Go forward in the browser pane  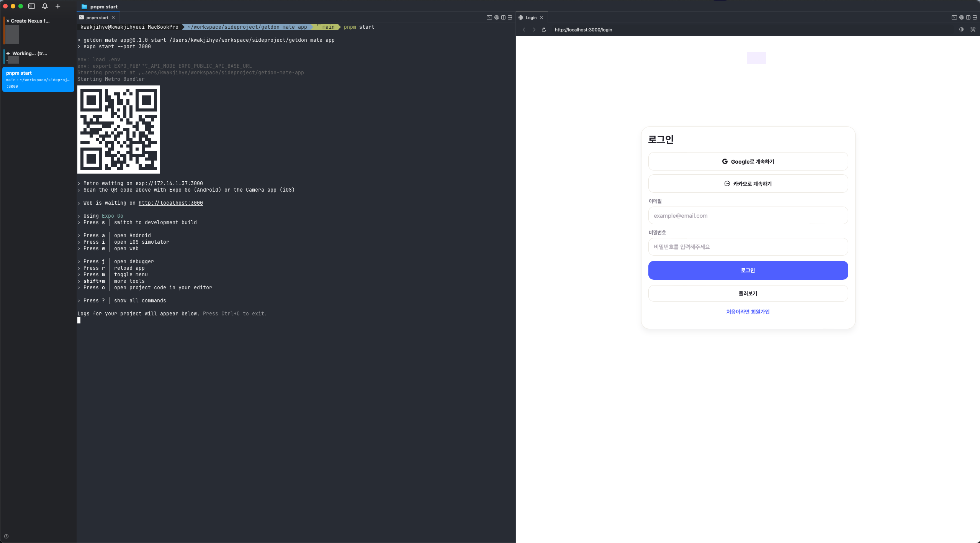pyautogui.click(x=534, y=30)
